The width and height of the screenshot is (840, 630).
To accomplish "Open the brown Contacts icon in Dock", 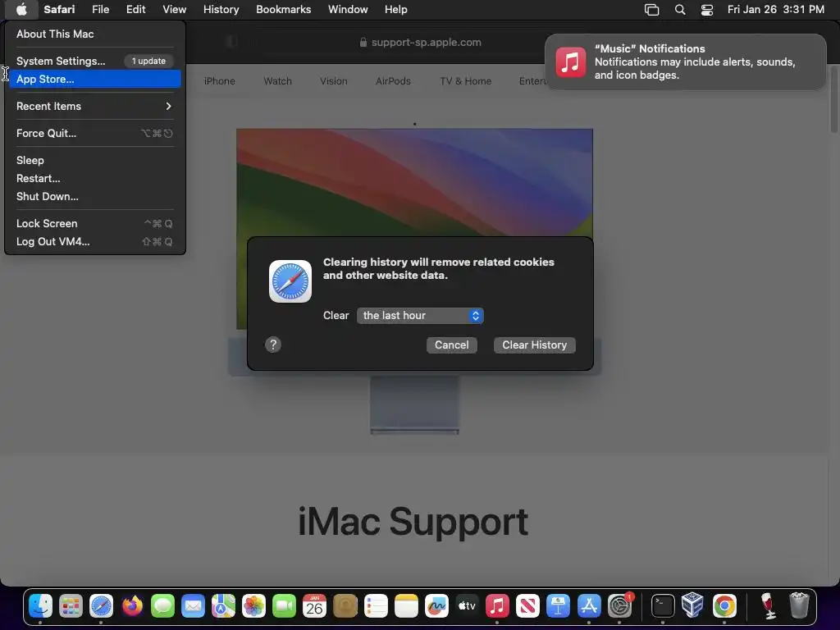I will point(345,606).
